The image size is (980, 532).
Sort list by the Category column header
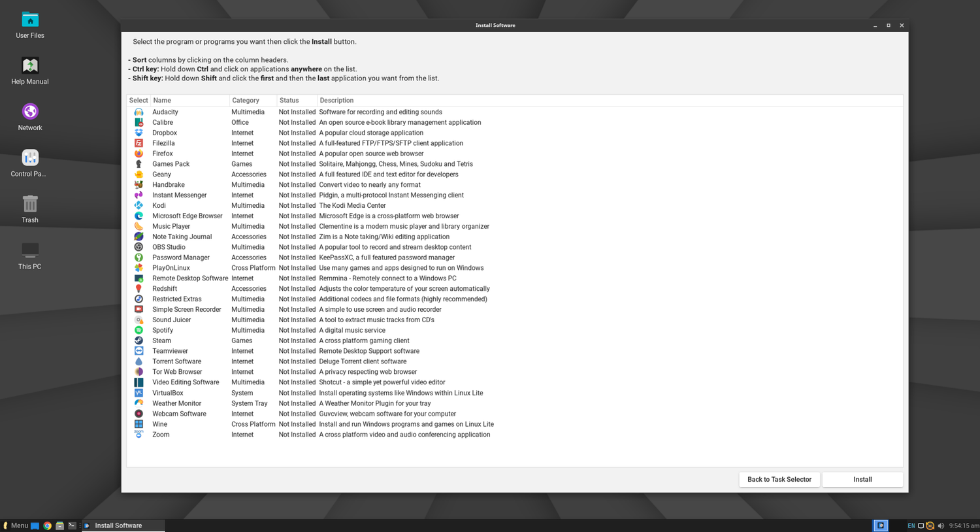tap(253, 101)
